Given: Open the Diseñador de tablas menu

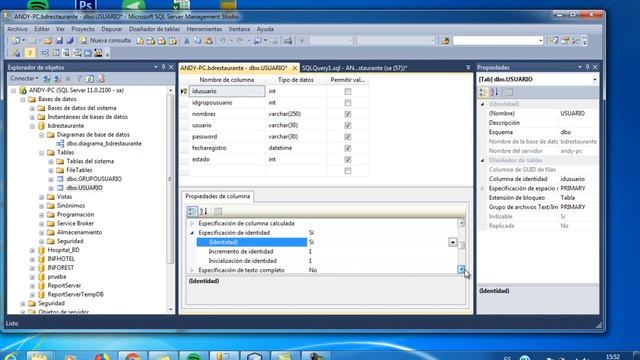Looking at the screenshot, I should 154,29.
